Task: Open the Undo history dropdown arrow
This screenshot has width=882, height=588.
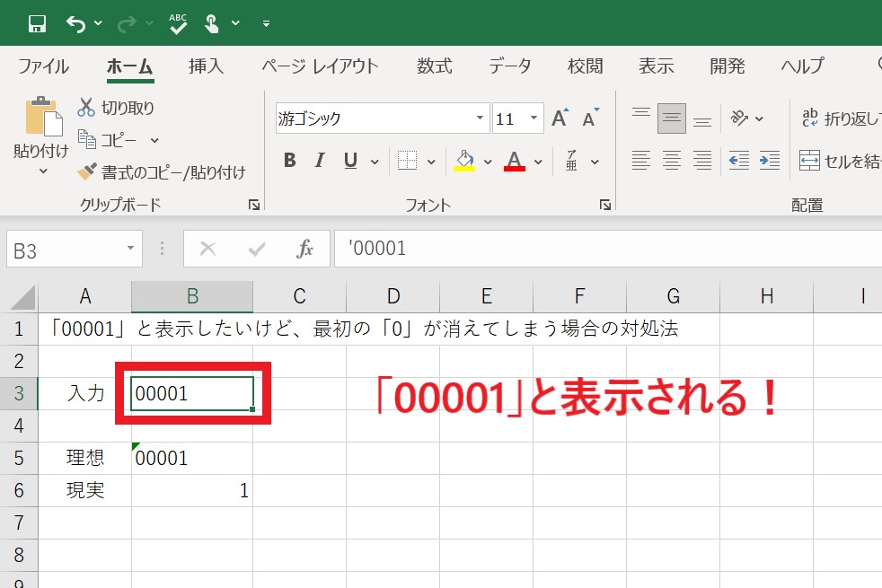Action: pyautogui.click(x=98, y=23)
